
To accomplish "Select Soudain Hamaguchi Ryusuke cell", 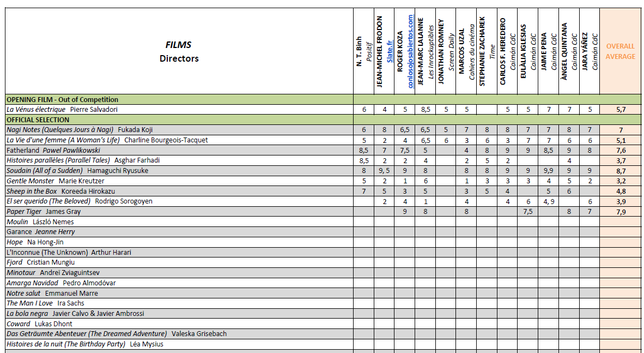I will click(179, 171).
